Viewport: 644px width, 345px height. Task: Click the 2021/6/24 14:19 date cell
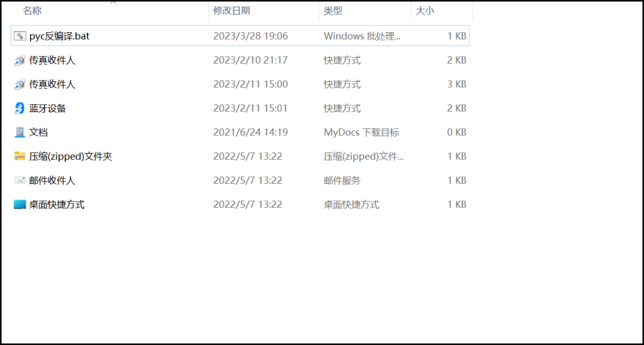pos(250,132)
